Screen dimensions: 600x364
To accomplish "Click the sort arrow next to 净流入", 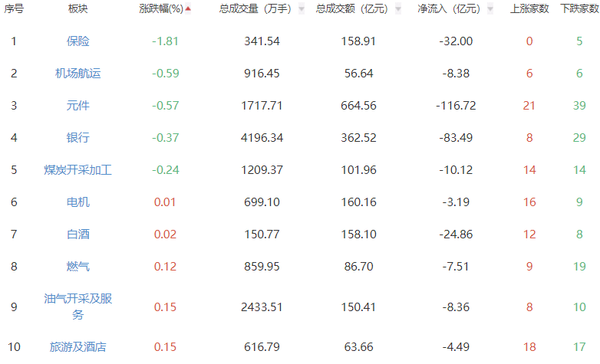I will pos(490,9).
